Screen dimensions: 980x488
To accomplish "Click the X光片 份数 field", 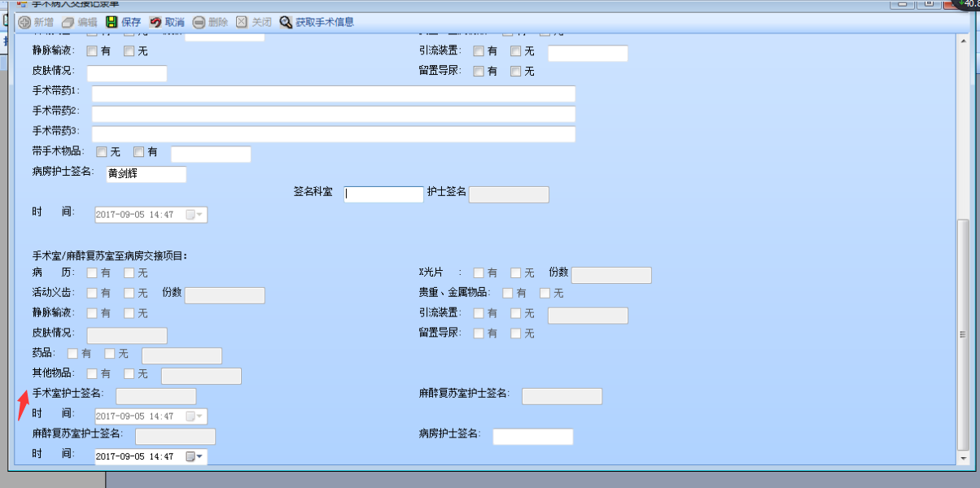I will point(611,275).
